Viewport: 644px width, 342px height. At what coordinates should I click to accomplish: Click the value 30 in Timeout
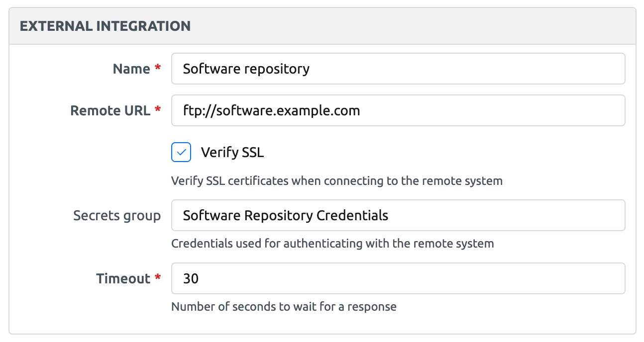(x=191, y=278)
